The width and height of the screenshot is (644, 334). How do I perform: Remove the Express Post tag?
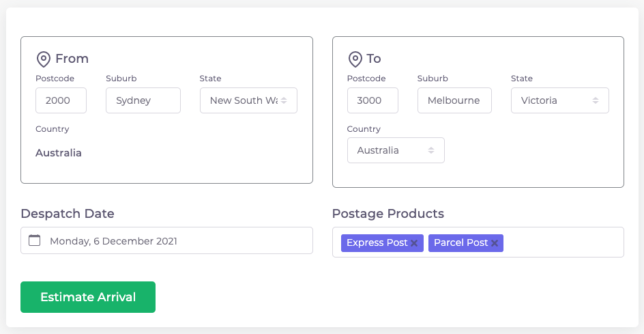pos(414,243)
